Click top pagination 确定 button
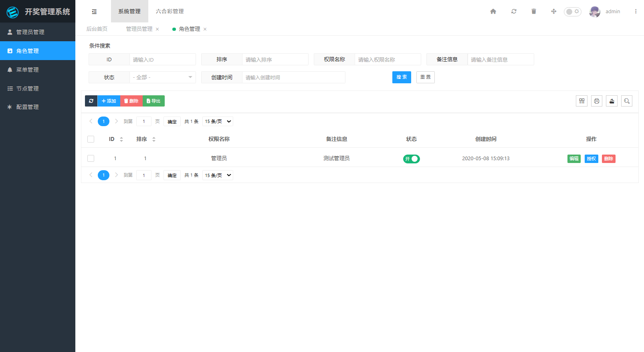This screenshot has width=644, height=352. 172,121
